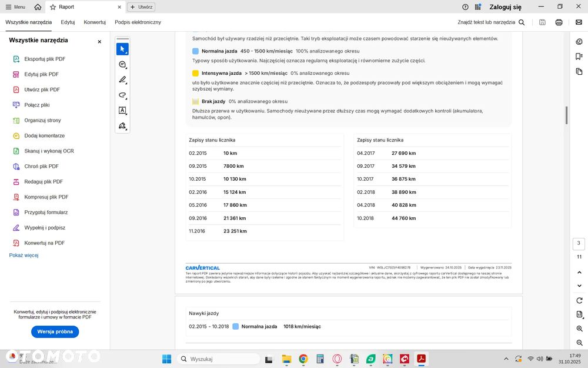Click the zoom out magnifier

(x=579, y=343)
